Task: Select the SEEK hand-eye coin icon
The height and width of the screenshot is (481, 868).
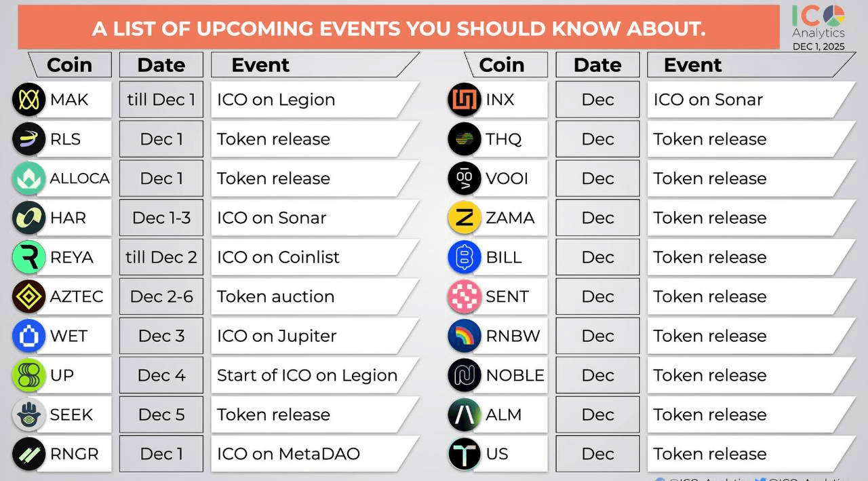Action: click(x=28, y=415)
